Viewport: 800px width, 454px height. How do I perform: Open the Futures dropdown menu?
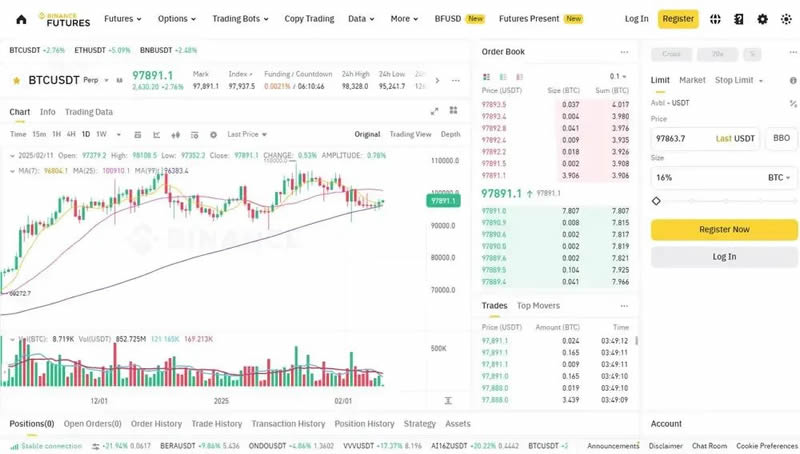point(123,19)
